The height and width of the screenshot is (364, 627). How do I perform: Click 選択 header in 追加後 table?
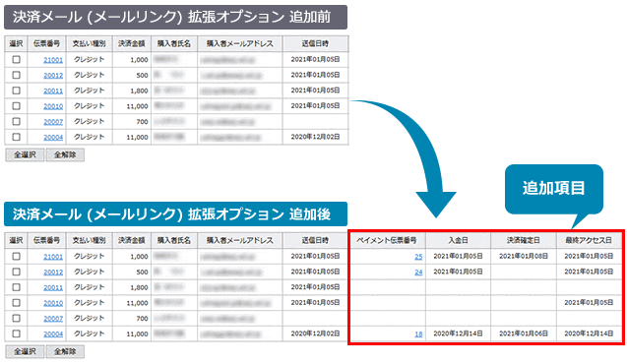click(x=16, y=240)
